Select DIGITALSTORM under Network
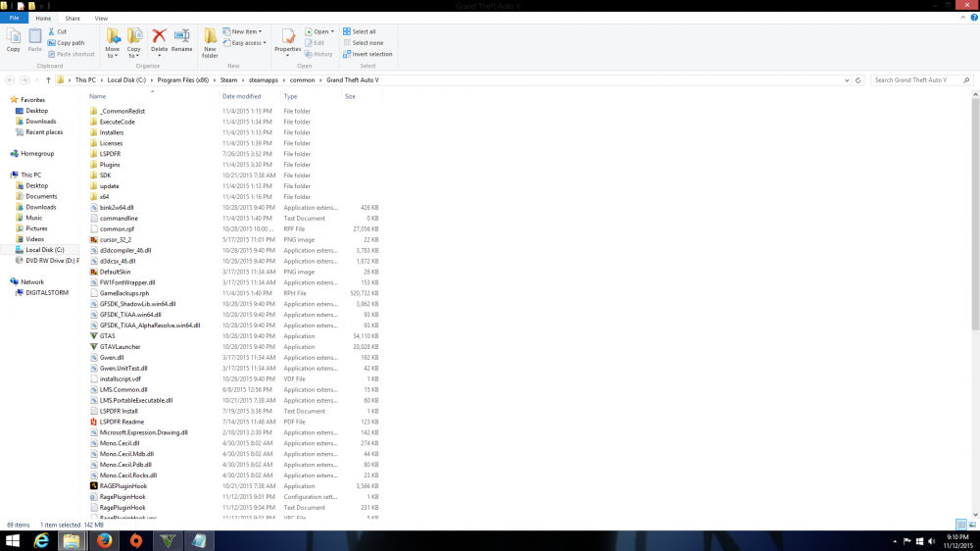 coord(47,293)
